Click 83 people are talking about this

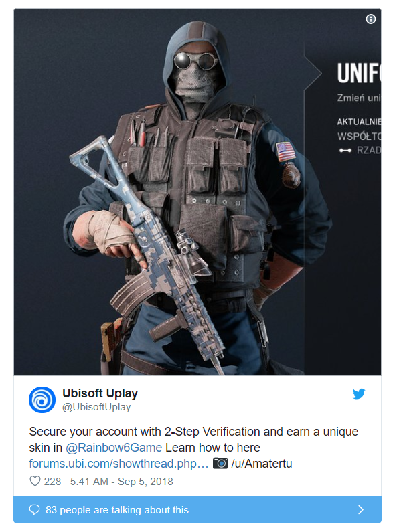[117, 510]
